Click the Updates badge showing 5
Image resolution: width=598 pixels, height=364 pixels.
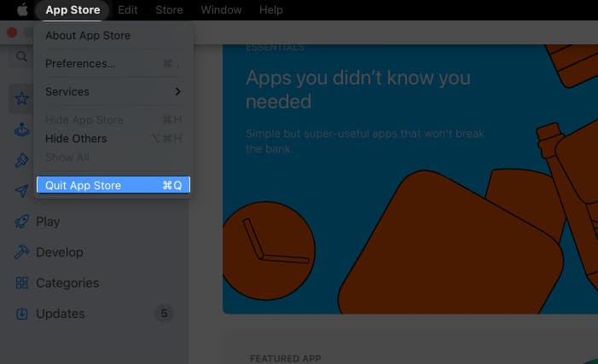tap(164, 314)
